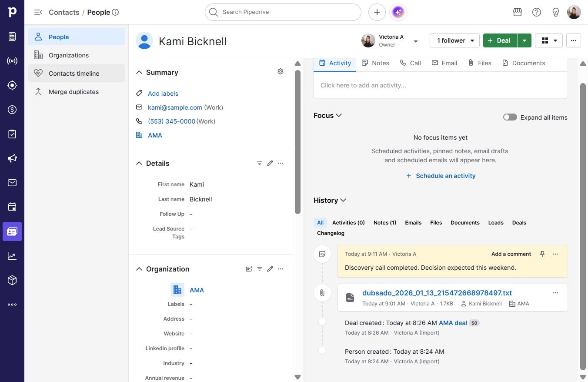
Task: Switch to the Notes tab
Action: coord(375,63)
